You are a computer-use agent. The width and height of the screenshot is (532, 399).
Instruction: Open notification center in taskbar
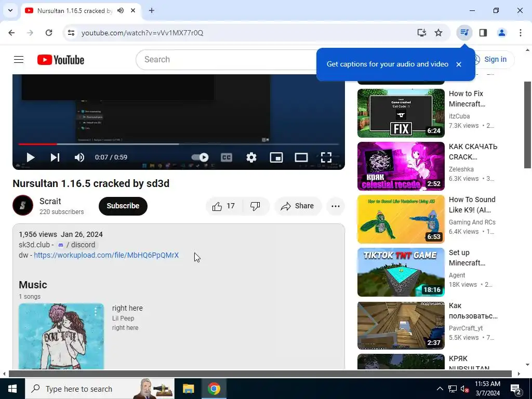516,389
